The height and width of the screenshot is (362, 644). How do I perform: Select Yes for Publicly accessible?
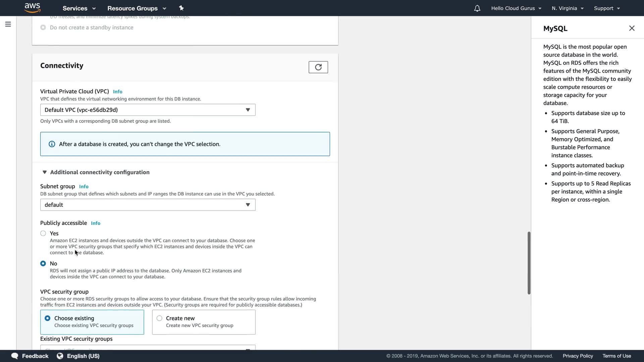click(x=43, y=233)
